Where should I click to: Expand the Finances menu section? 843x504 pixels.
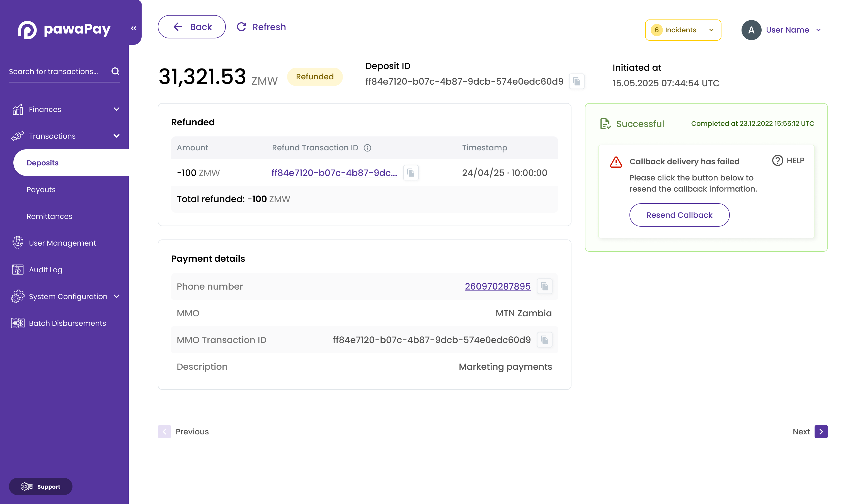click(x=116, y=109)
